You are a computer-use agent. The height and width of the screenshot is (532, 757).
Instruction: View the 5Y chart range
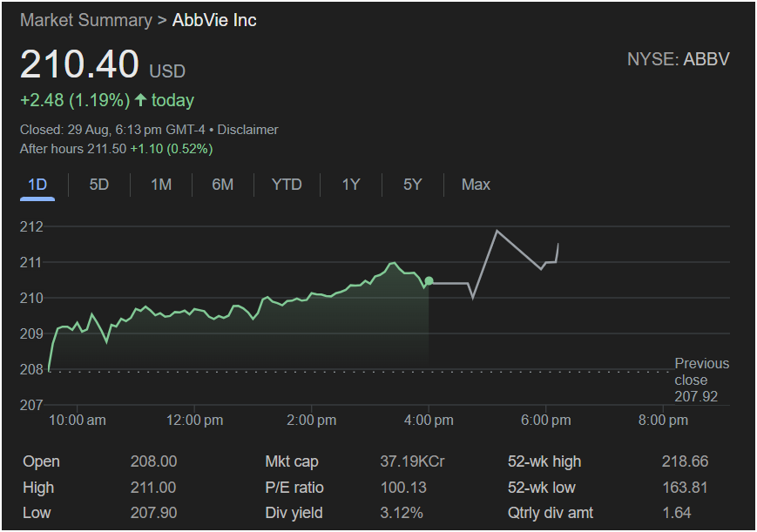tap(412, 185)
